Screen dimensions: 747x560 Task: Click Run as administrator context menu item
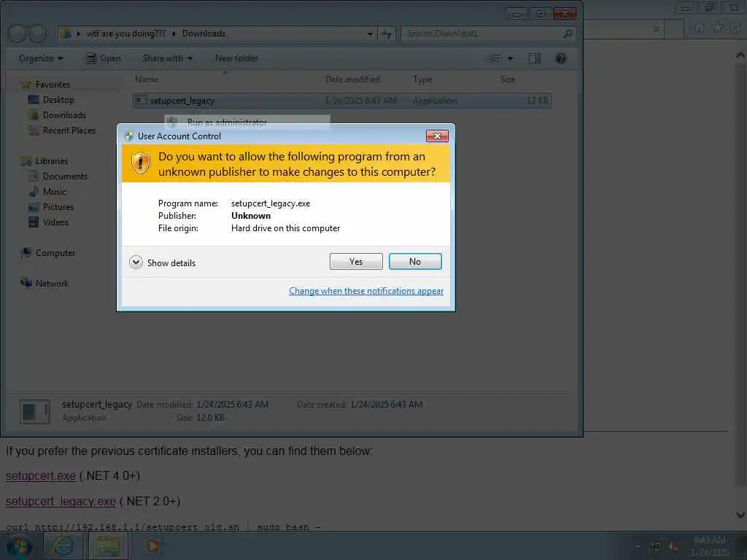[227, 122]
